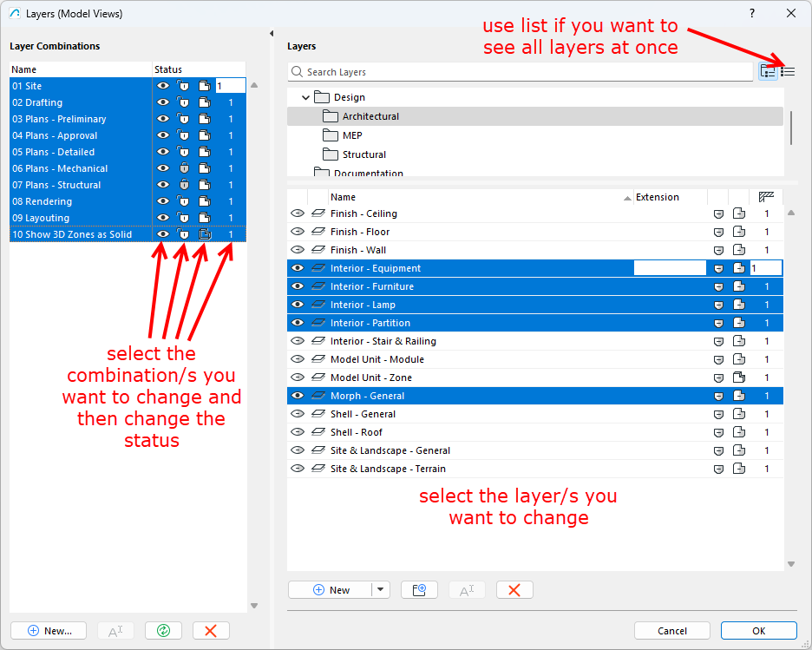
Task: Click lock icon of 01 Site combination
Action: coord(184,86)
